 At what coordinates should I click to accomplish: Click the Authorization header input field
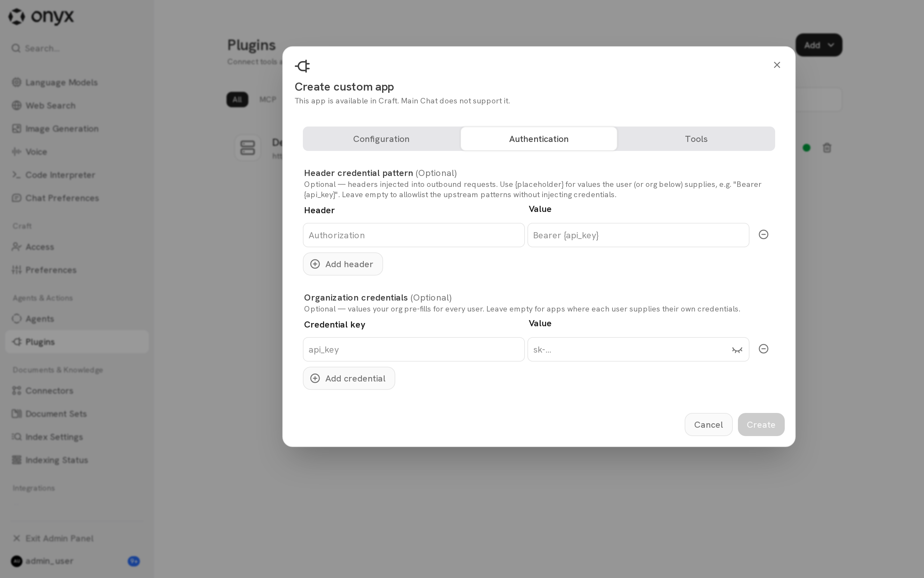(x=414, y=235)
